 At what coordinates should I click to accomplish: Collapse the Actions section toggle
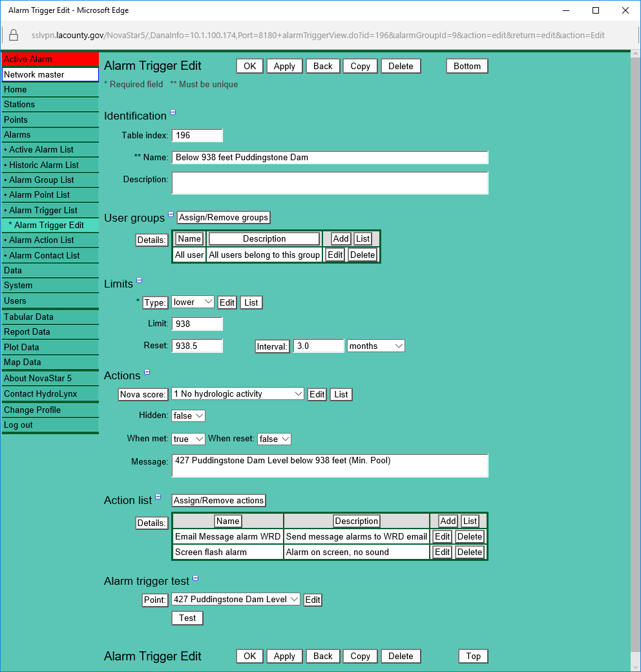coord(147,372)
